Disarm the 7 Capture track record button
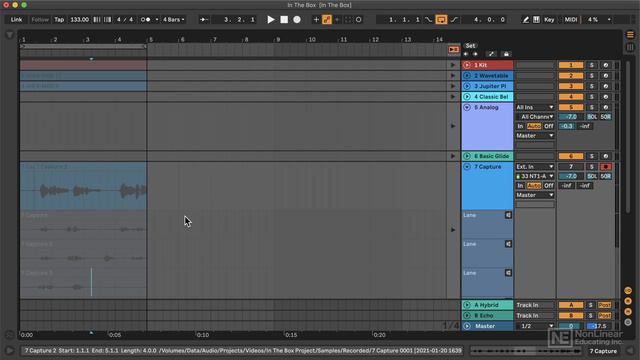The image size is (640, 360). (605, 167)
